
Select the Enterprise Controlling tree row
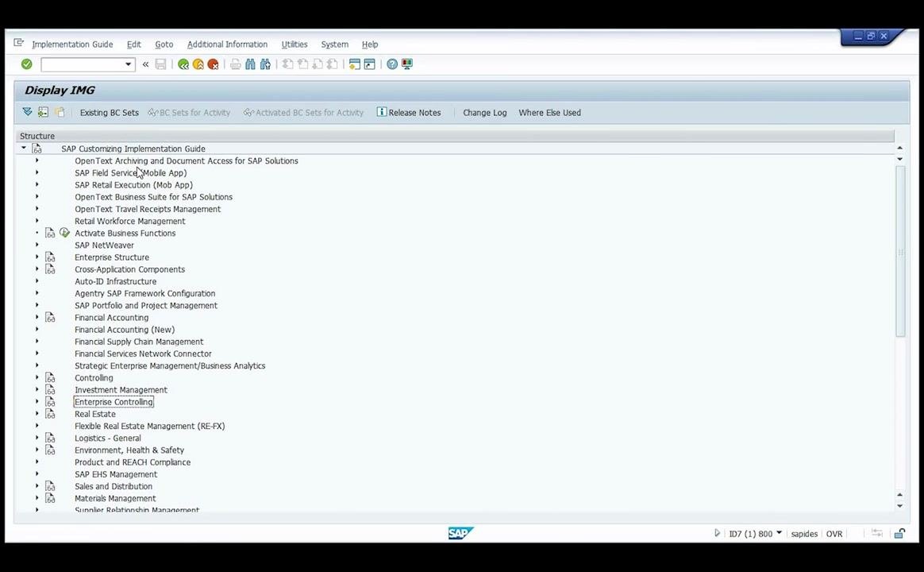tap(114, 401)
